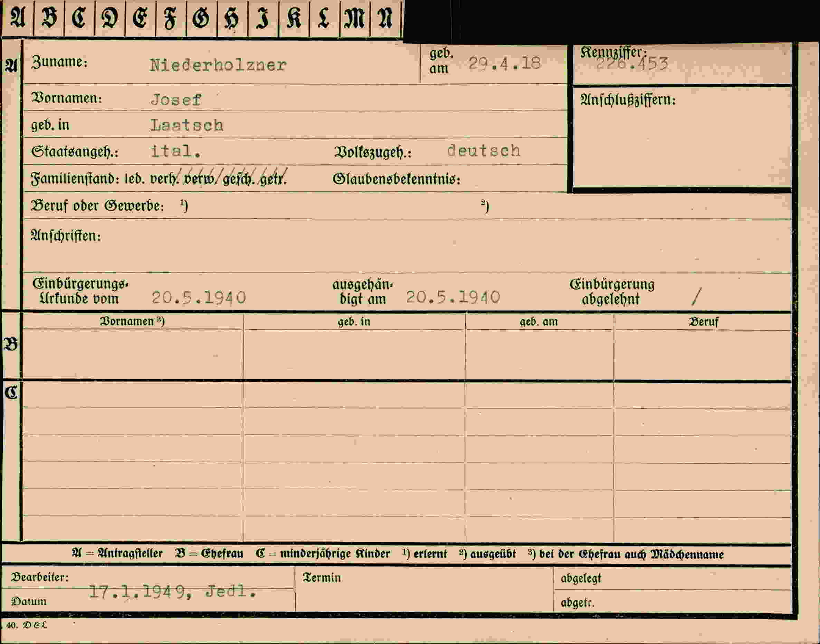The image size is (820, 644).
Task: Click the printer mark 40. D&L
Action: pyautogui.click(x=27, y=625)
